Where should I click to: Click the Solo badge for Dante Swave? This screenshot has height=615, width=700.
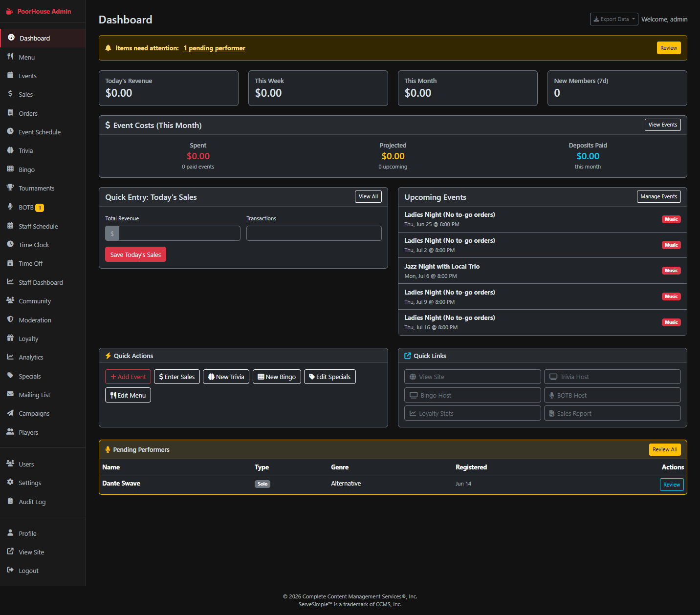[x=262, y=484]
